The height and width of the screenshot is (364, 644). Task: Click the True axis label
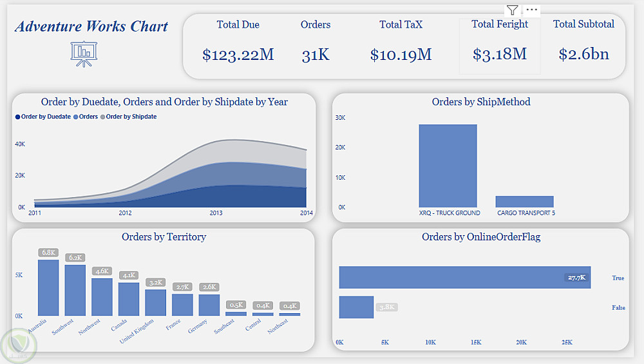[x=618, y=278]
